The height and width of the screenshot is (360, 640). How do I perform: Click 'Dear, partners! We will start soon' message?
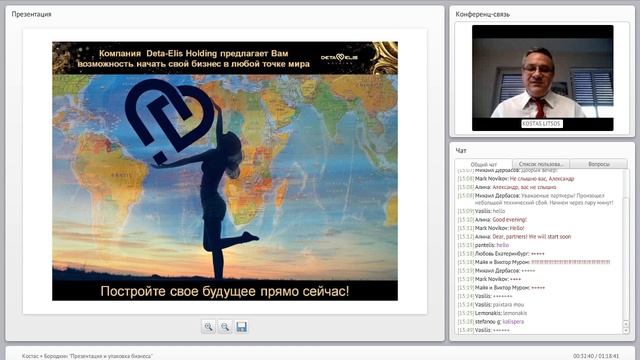(x=514, y=237)
